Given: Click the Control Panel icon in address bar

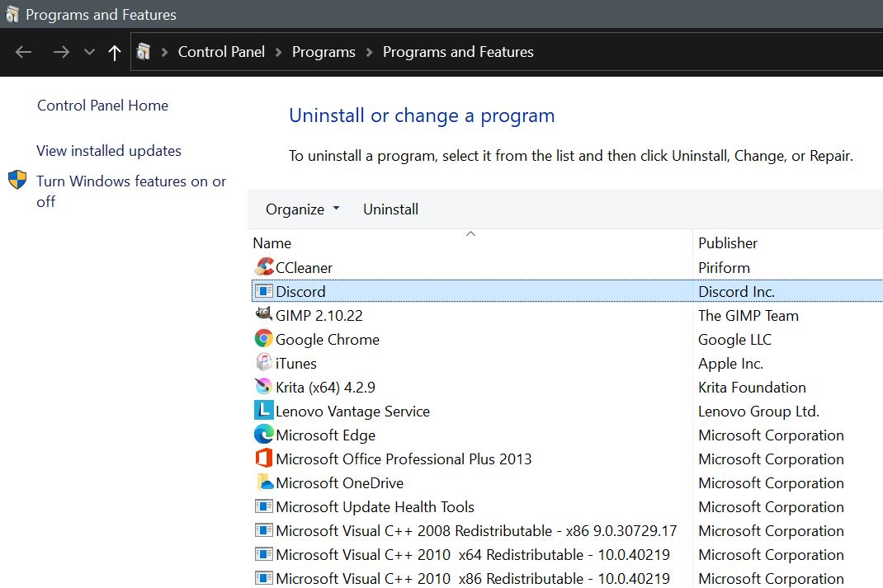Looking at the screenshot, I should 144,52.
